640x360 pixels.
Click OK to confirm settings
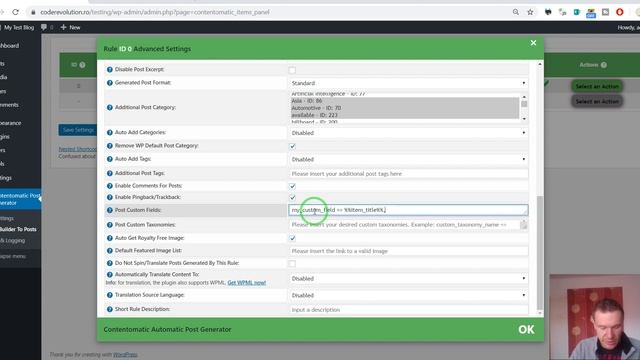point(526,329)
